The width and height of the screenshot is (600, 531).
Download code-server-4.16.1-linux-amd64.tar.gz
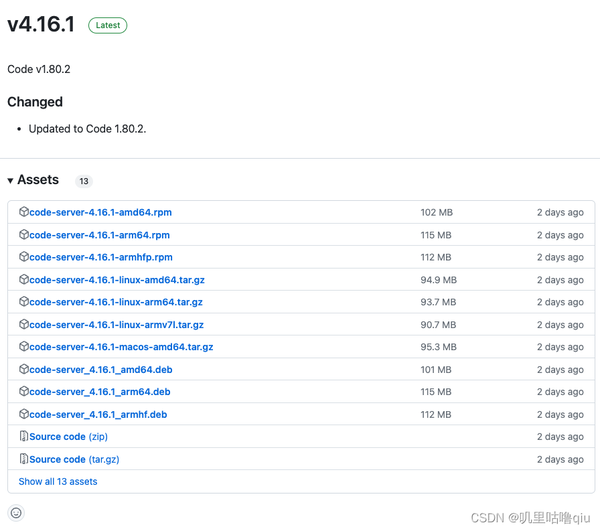[117, 280]
